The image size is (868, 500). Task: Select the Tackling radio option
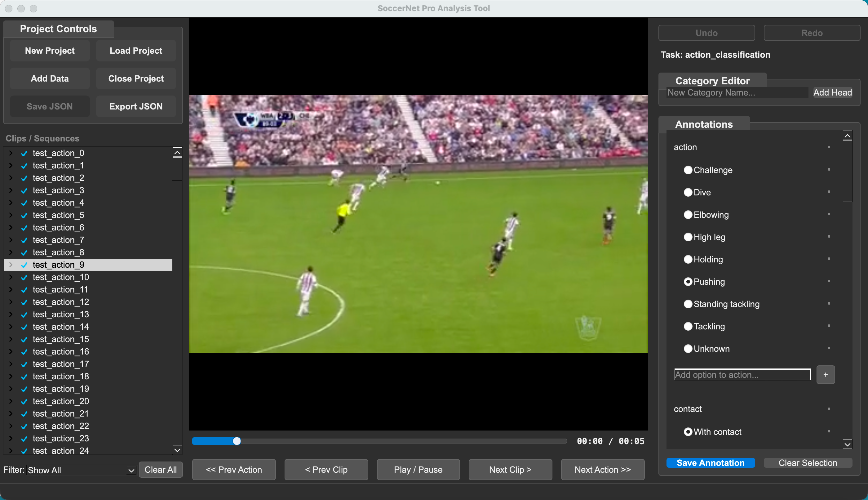click(x=688, y=326)
